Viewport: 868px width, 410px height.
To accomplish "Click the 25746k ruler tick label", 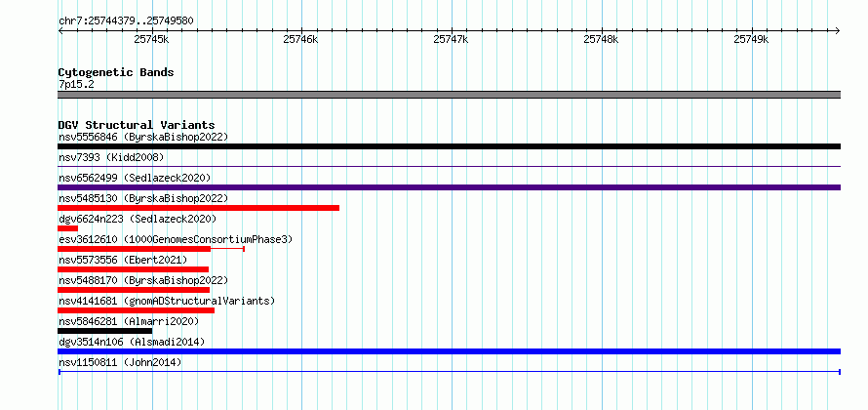I will point(300,39).
